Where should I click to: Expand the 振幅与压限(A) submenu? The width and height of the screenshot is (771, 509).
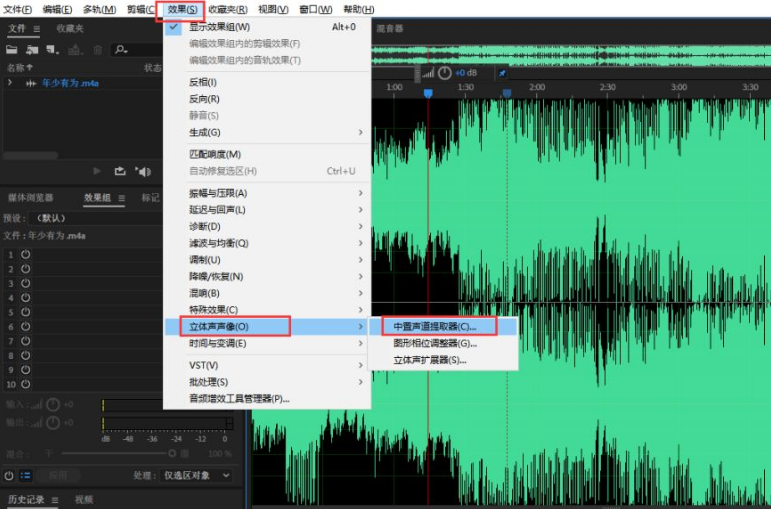tap(267, 193)
